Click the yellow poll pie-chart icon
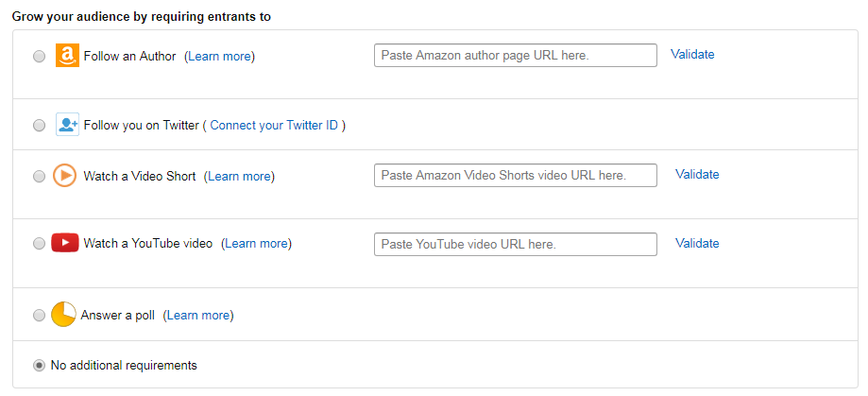 (x=63, y=315)
